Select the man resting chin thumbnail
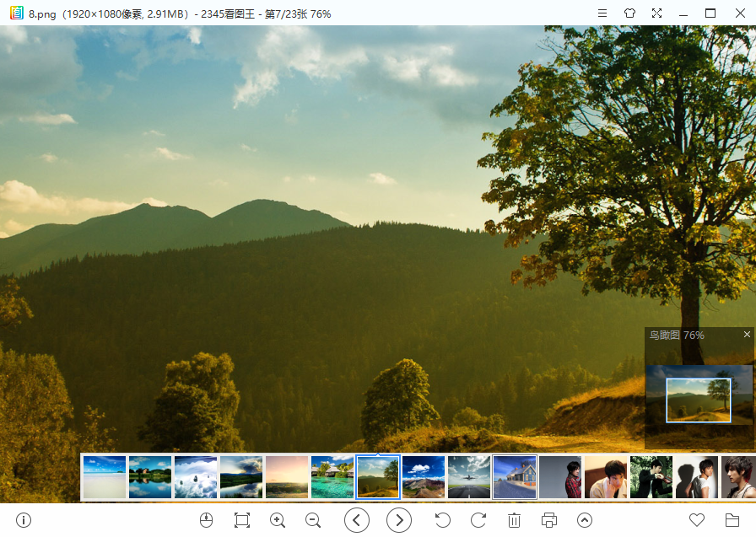 click(x=606, y=477)
